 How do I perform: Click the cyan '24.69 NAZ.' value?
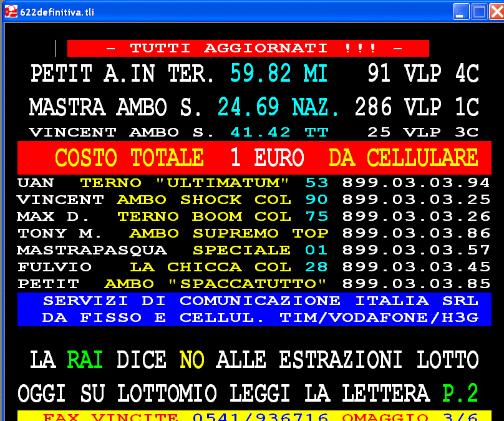(x=278, y=107)
